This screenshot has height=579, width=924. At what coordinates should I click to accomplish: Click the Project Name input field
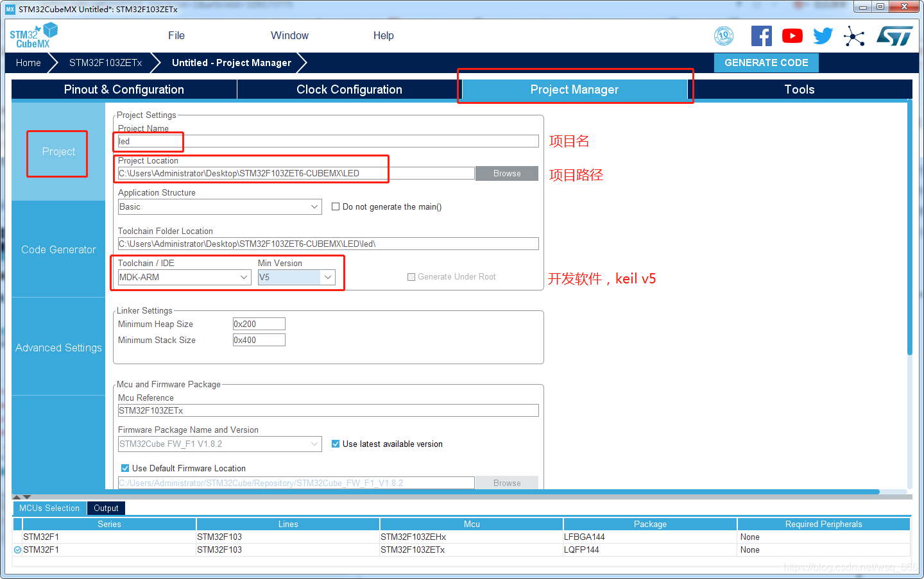328,141
